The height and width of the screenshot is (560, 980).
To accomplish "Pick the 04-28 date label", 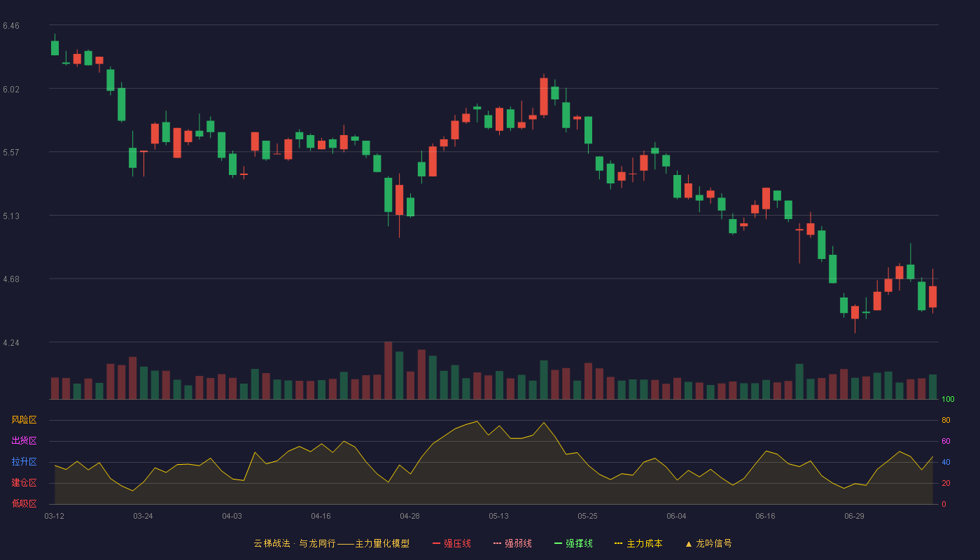I will [409, 517].
